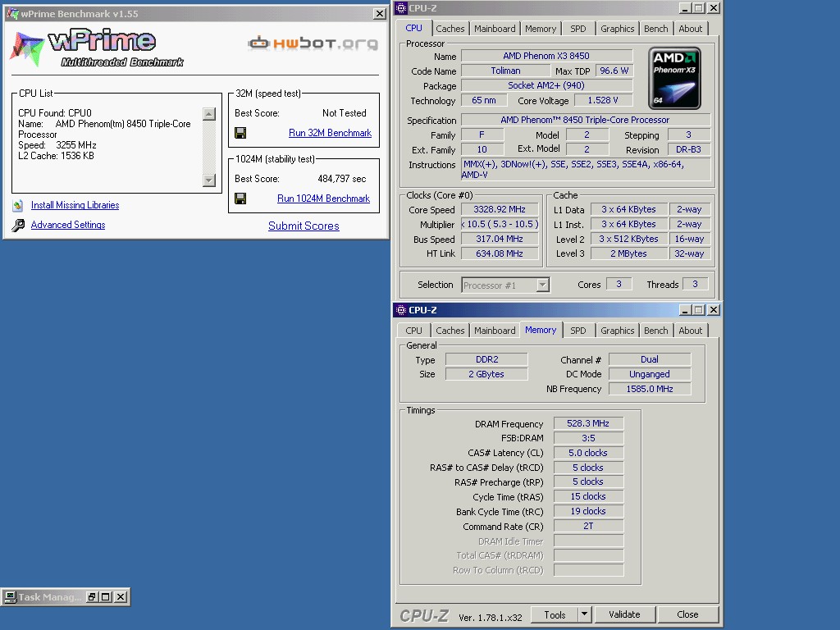This screenshot has height=630, width=840.
Task: Open the Install Missing Libraries link
Action: tap(75, 205)
